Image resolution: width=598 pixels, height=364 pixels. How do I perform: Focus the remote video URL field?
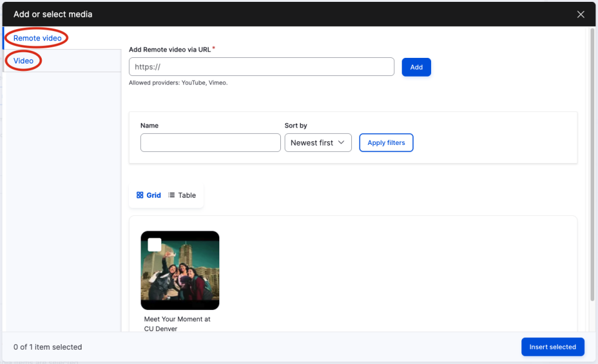(262, 67)
